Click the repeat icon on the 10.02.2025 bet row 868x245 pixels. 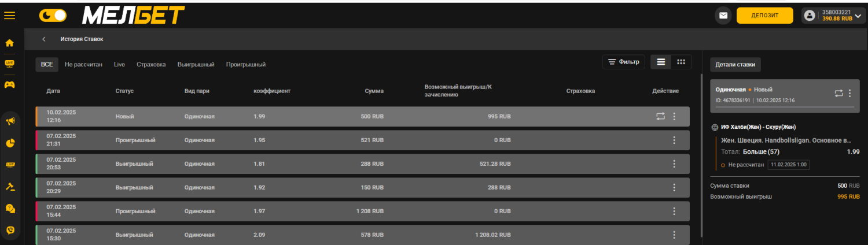[x=660, y=116]
